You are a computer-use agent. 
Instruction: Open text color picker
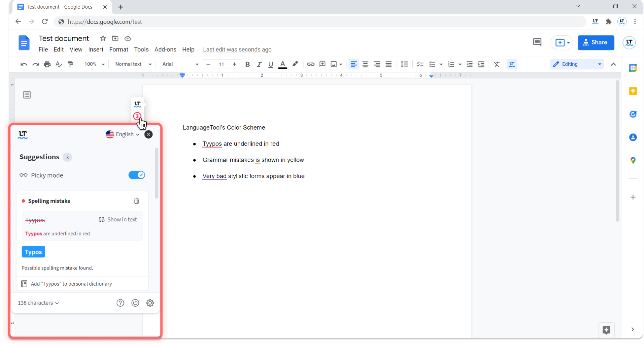click(x=283, y=64)
